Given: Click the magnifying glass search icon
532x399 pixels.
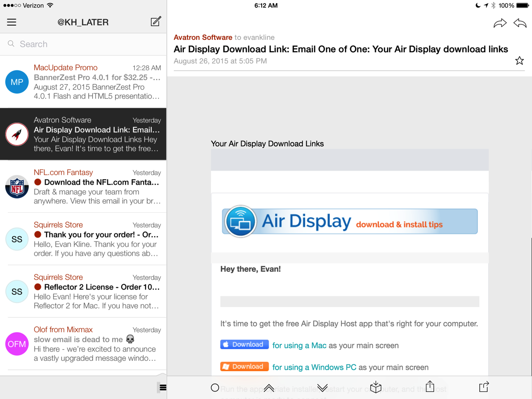Looking at the screenshot, I should tap(11, 44).
